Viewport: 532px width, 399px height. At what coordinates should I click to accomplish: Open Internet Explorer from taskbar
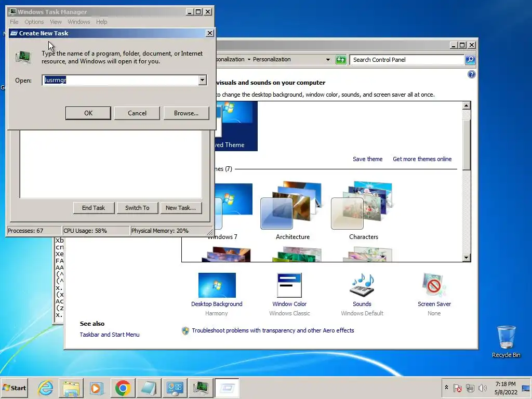pos(46,388)
